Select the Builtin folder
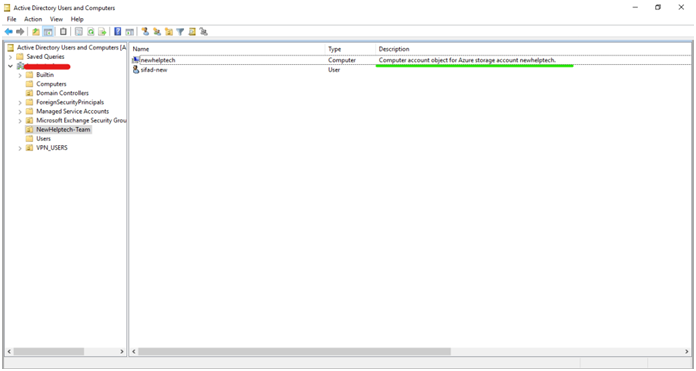 click(45, 75)
